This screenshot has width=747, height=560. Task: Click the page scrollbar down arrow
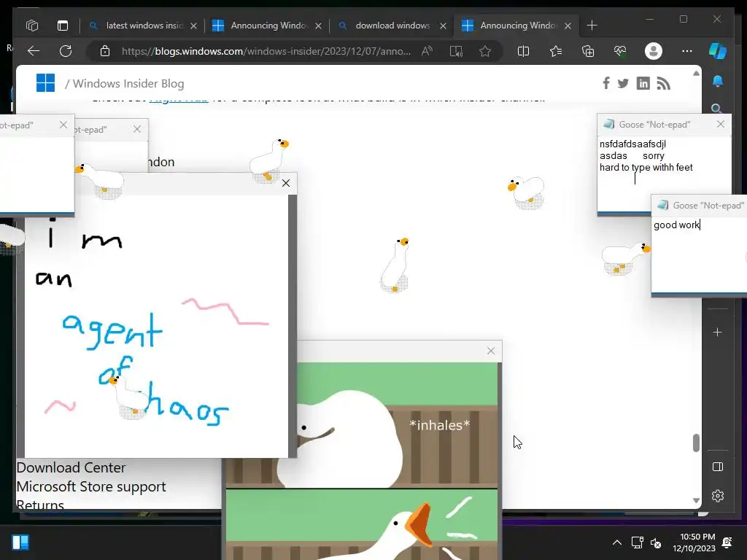(x=696, y=500)
